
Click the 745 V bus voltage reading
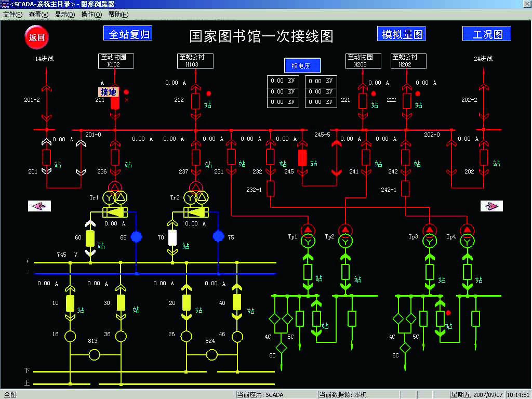[x=67, y=255]
